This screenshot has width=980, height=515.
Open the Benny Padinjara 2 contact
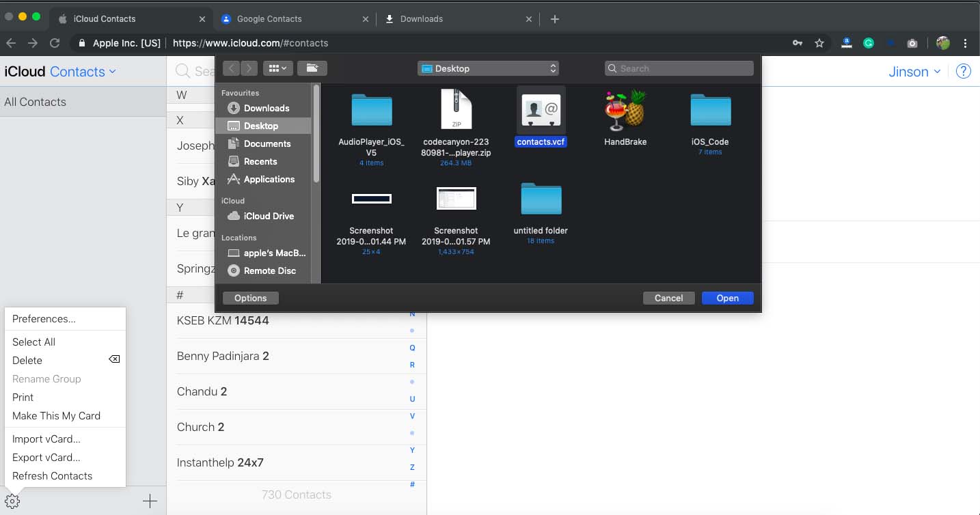(x=297, y=356)
